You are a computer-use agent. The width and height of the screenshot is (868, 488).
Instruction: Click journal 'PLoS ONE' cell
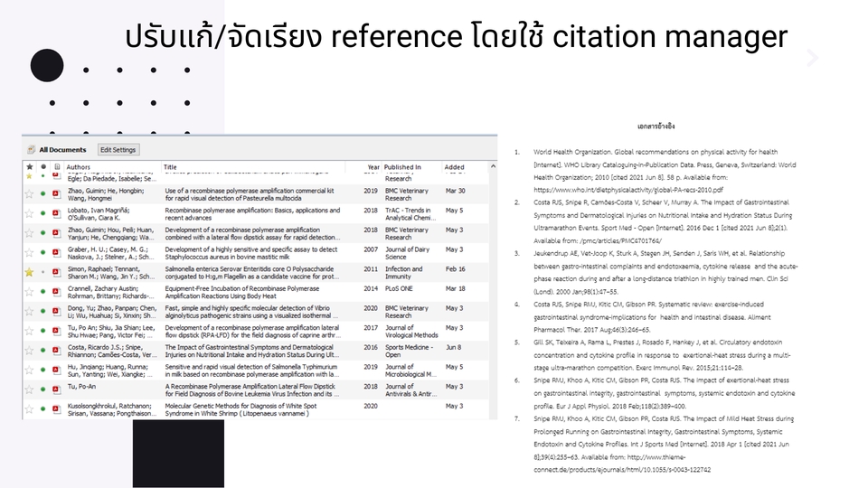(399, 288)
